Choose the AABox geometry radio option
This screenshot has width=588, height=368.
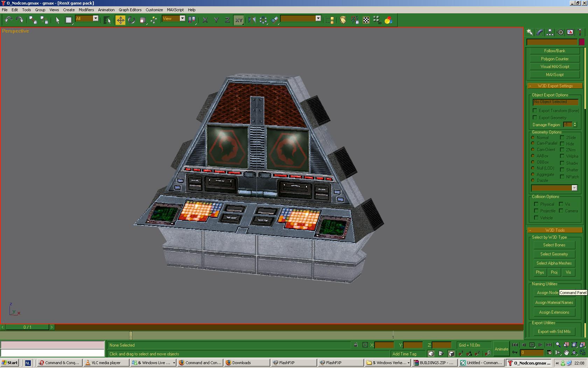(x=533, y=156)
